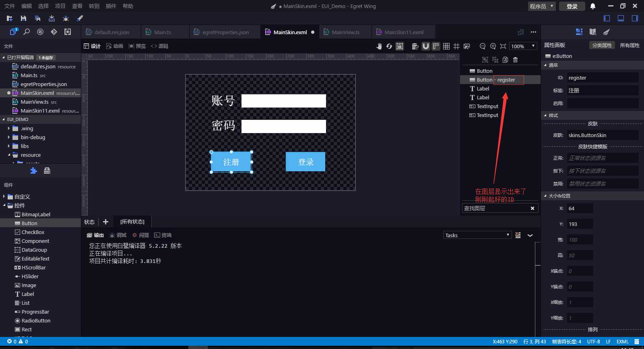
Task: Toggle the left sidebar layout icon
Action: (607, 18)
